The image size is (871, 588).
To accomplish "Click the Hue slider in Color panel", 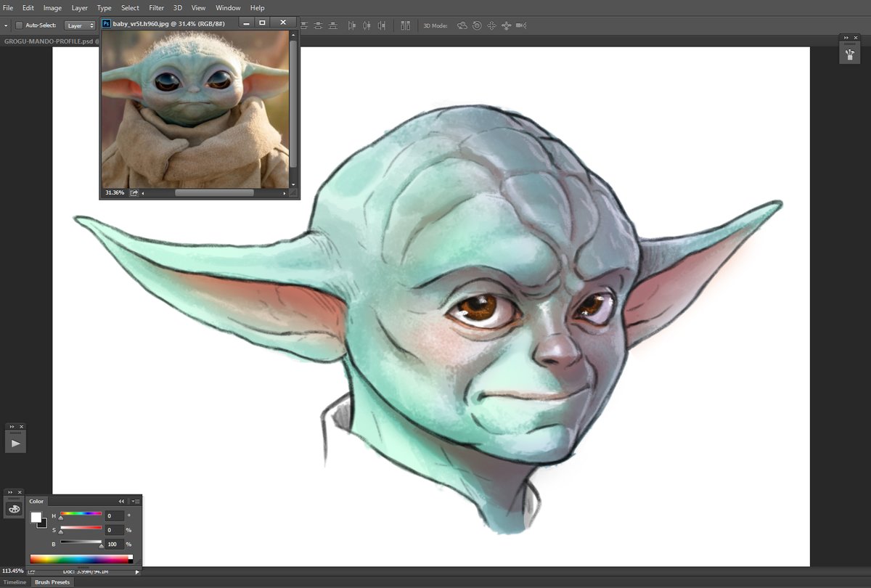I will 81,515.
